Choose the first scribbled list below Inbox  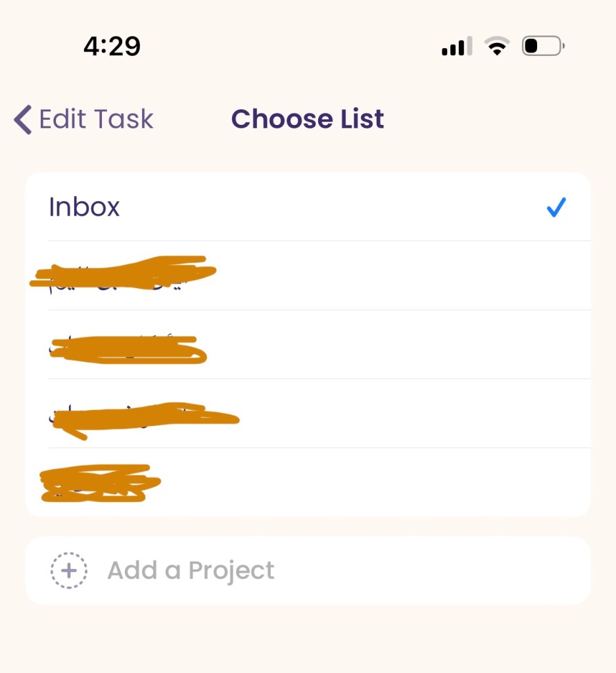point(124,275)
